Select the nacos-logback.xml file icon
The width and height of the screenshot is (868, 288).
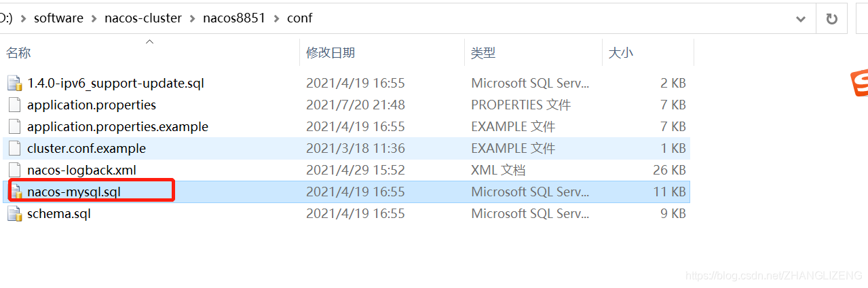[15, 170]
